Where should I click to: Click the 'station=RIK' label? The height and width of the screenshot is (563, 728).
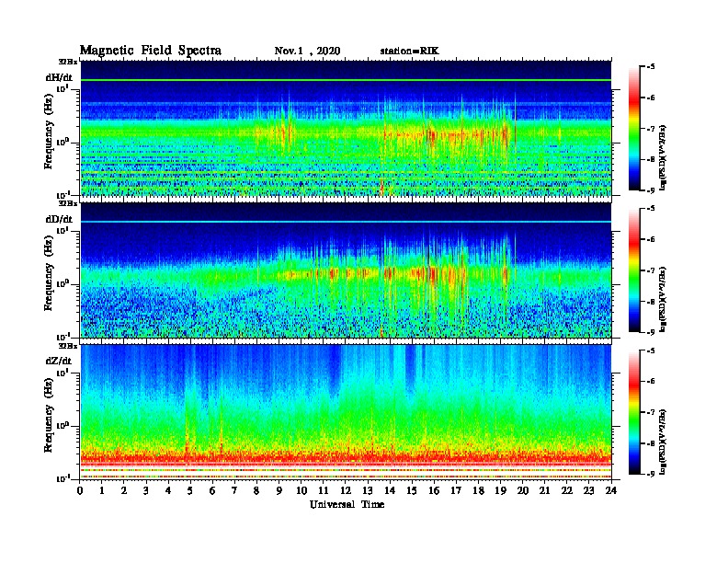pyautogui.click(x=409, y=52)
